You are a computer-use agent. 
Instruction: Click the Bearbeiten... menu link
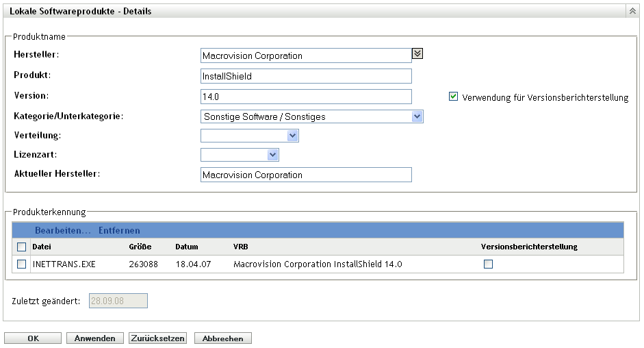click(x=63, y=231)
